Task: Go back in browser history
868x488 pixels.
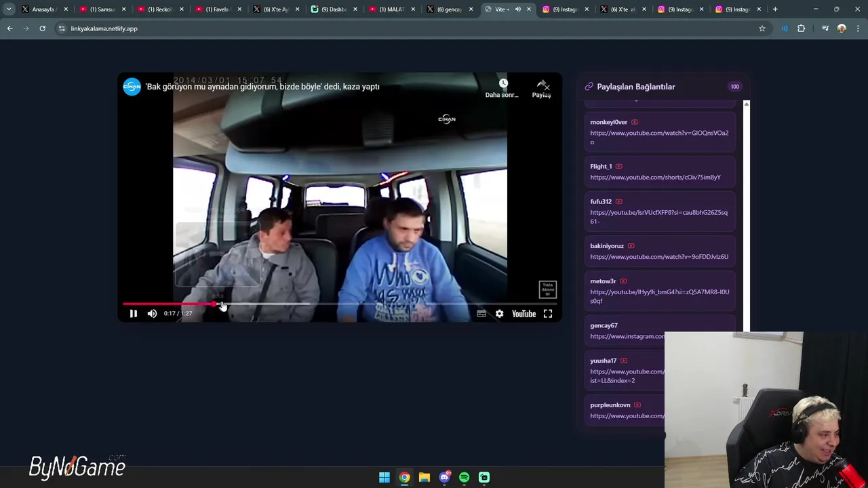Action: (9, 28)
